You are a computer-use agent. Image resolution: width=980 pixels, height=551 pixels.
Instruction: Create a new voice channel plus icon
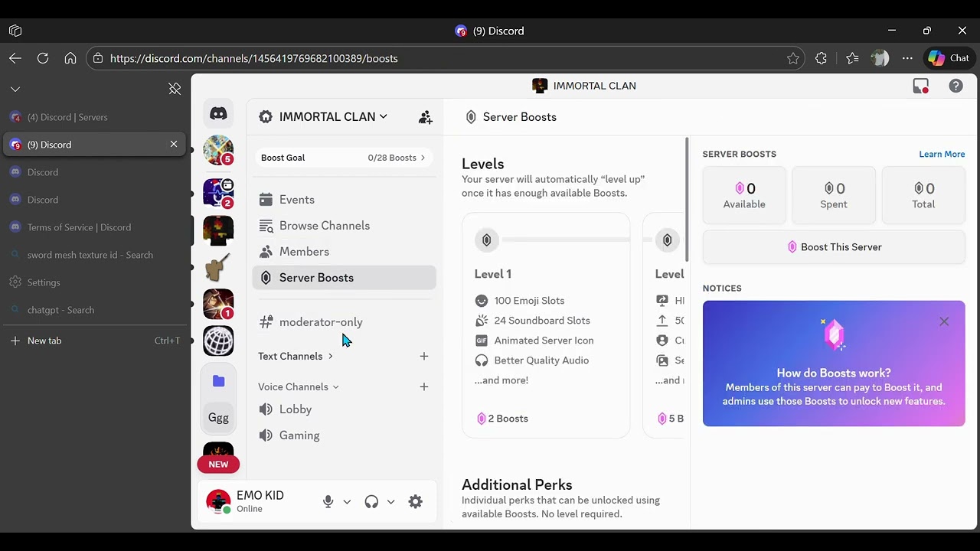pyautogui.click(x=424, y=386)
